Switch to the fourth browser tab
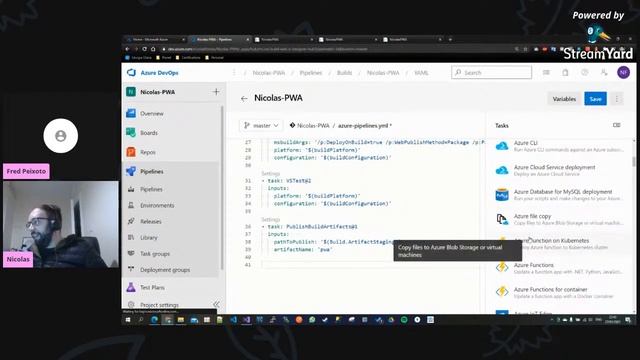Viewport: 640px width, 360px height. [x=348, y=40]
